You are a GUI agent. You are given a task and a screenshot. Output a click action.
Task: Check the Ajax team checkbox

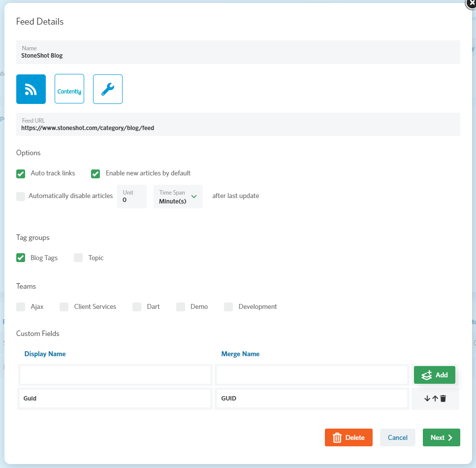(21, 306)
